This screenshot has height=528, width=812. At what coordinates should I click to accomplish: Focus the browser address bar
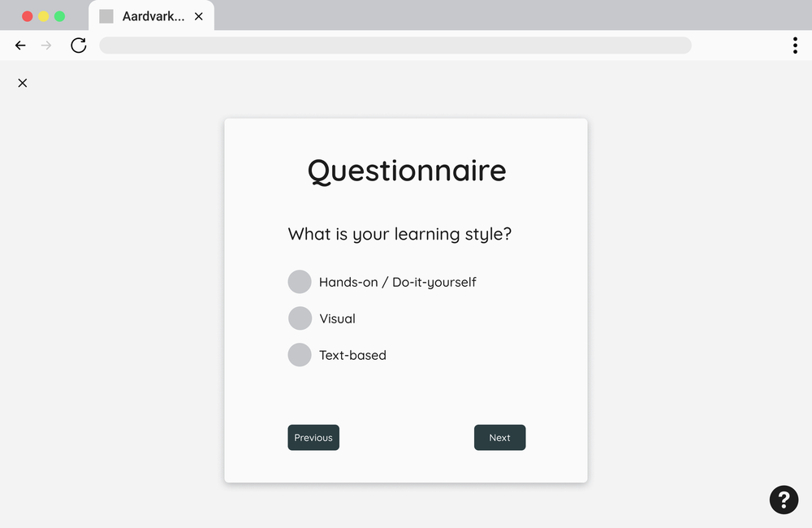point(395,45)
